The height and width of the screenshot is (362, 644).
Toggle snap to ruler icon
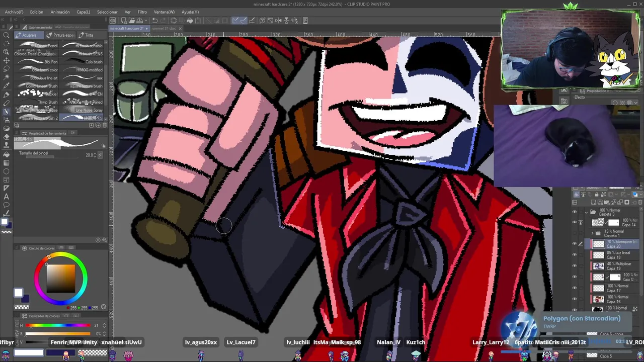pyautogui.click(x=235, y=21)
